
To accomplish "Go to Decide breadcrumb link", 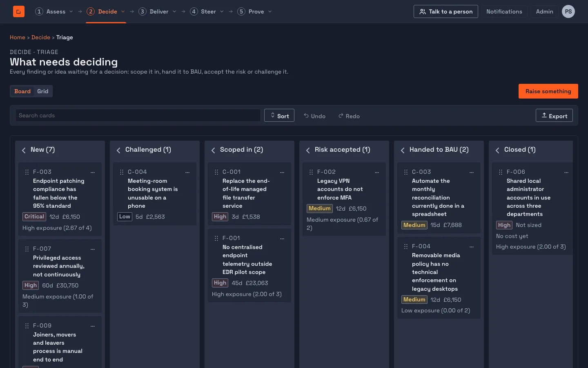I will pos(41,37).
